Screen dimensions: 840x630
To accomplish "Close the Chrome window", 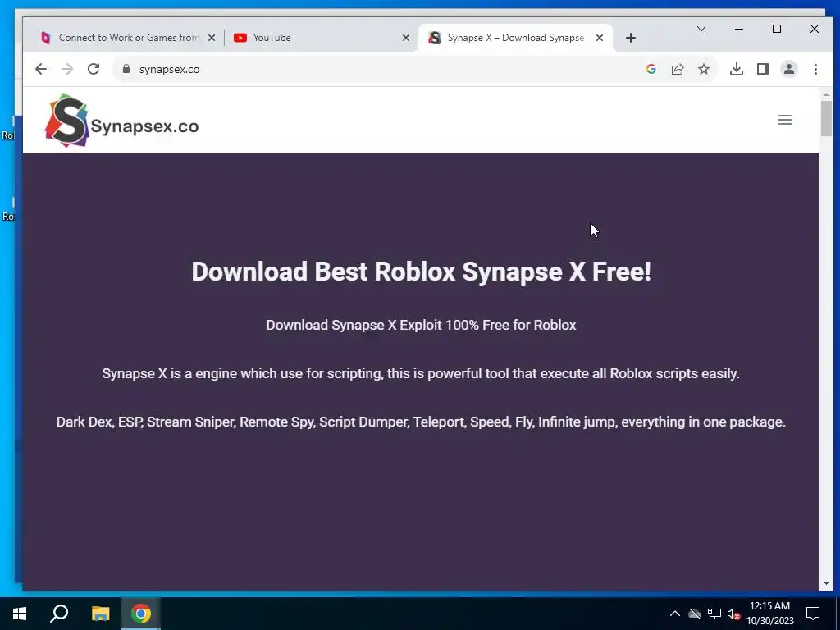I will (x=815, y=29).
